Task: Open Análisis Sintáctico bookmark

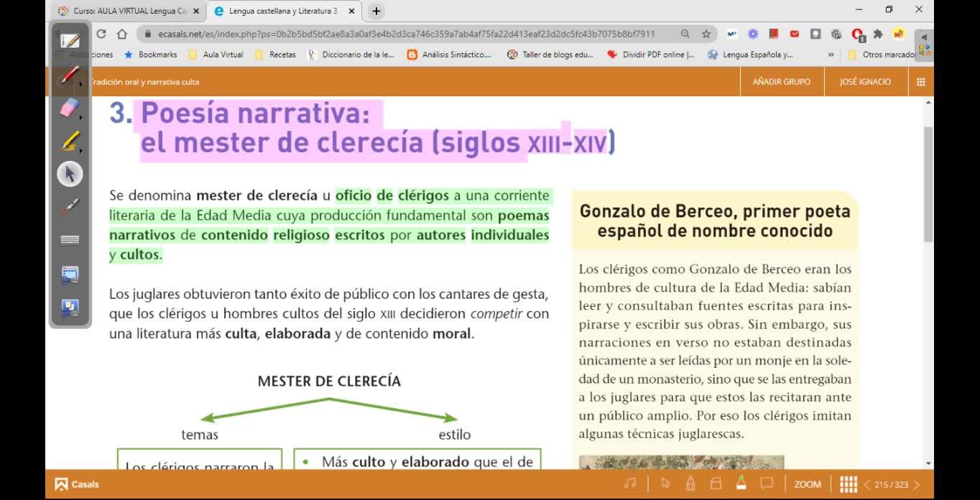Action: coord(450,55)
